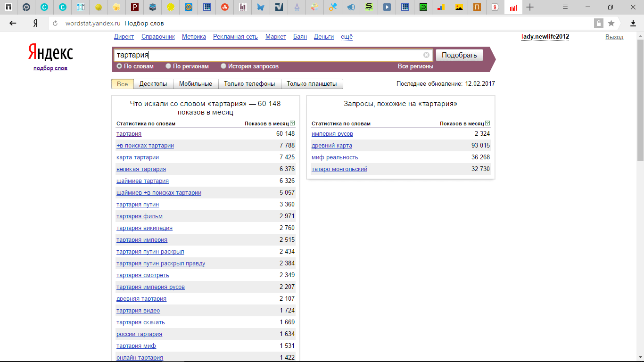Open the Деньги link

[324, 37]
